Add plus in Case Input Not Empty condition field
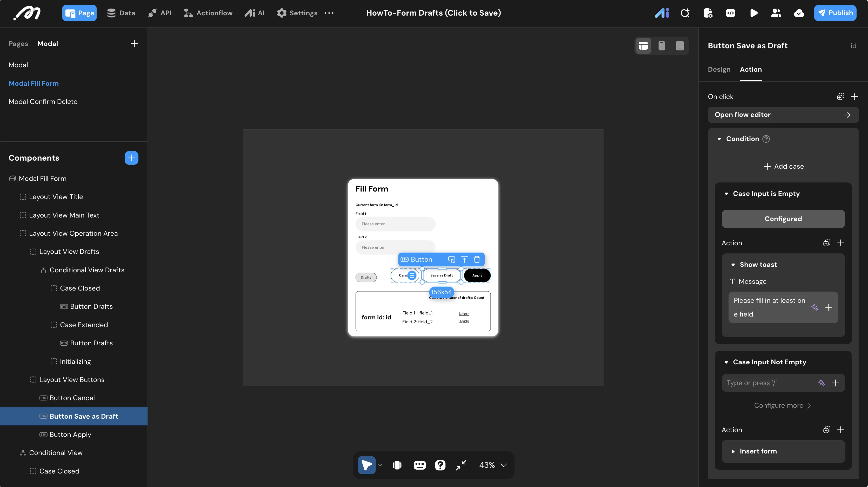The height and width of the screenshot is (487, 868). point(835,383)
